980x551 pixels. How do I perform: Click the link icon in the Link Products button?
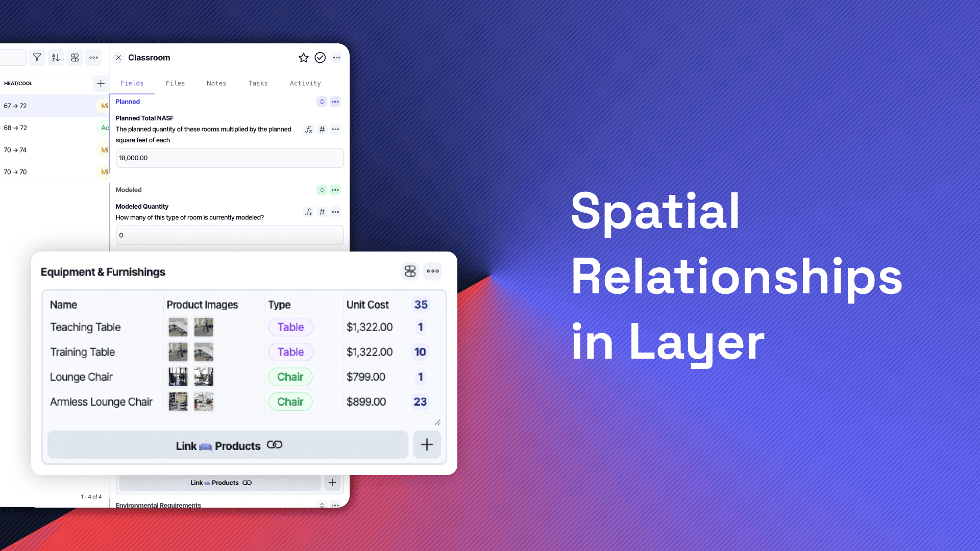click(275, 445)
